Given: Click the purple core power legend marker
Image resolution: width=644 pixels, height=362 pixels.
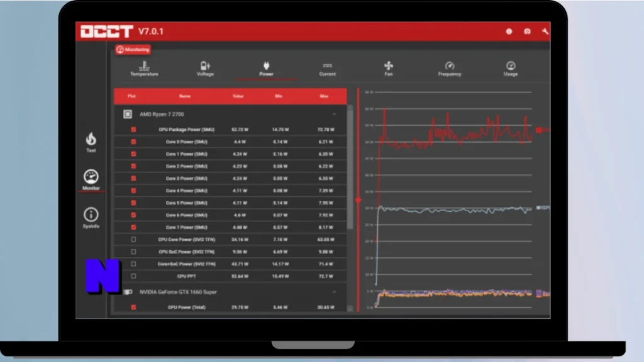Looking at the screenshot, I should tap(539, 293).
